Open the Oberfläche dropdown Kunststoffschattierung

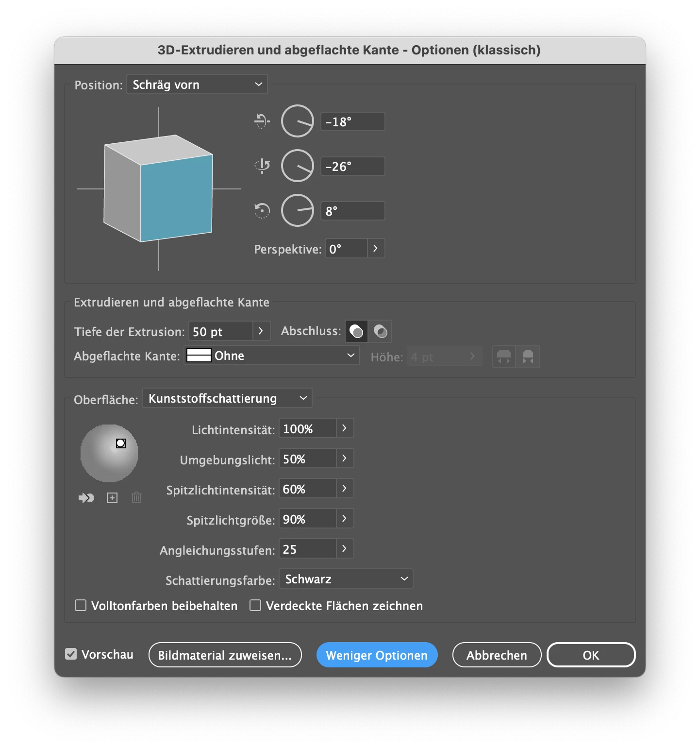(x=227, y=398)
